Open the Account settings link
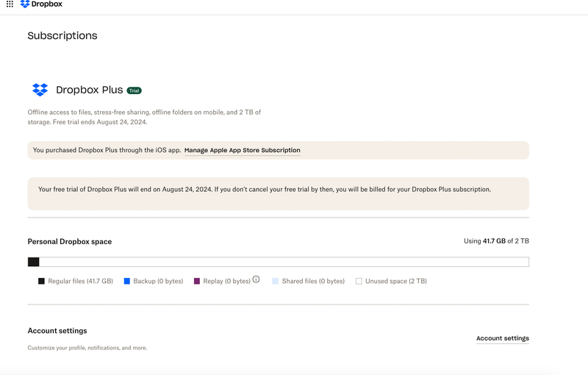Screen dimensions: 588x375 click(x=502, y=338)
